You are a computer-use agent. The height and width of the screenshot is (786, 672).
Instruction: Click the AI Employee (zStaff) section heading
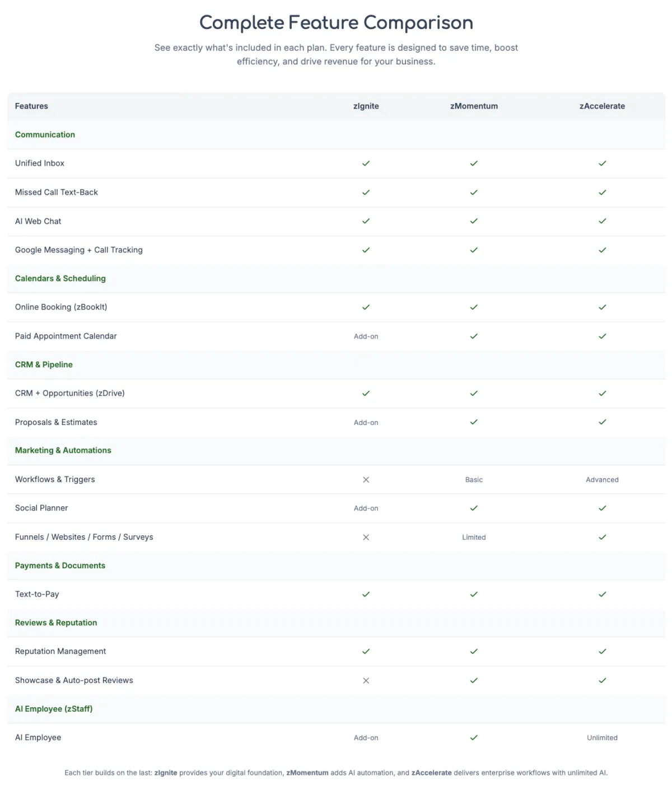pos(54,709)
